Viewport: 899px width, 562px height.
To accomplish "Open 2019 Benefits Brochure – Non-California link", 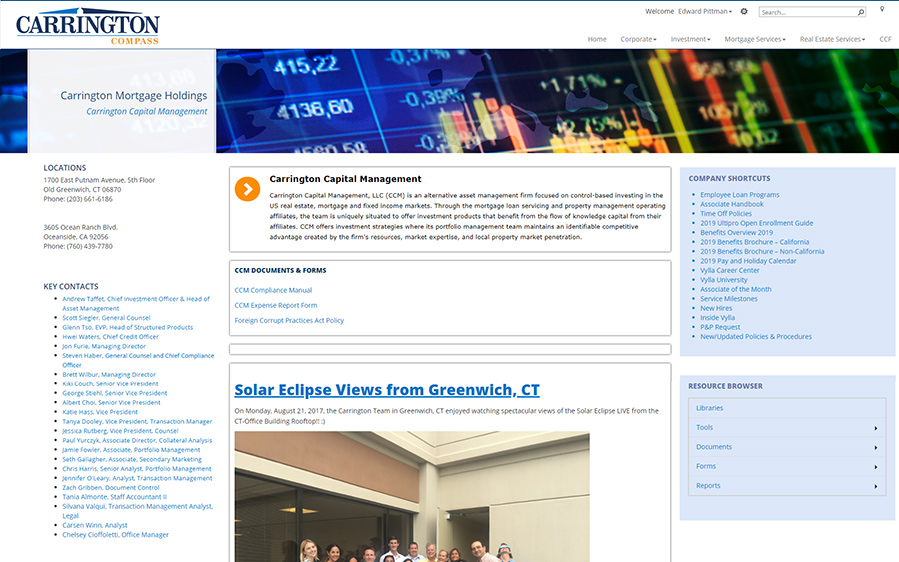I will [762, 252].
